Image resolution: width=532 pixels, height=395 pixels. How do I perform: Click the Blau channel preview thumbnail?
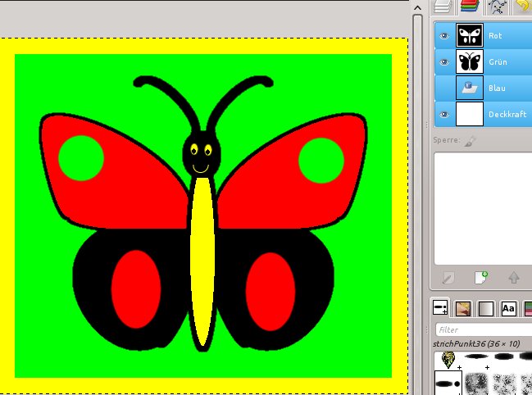point(470,88)
